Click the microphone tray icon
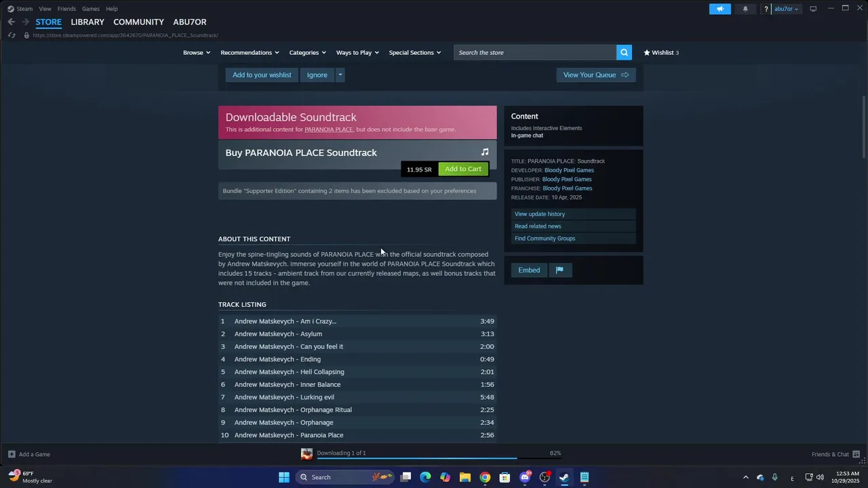Image resolution: width=868 pixels, height=488 pixels. (774, 477)
